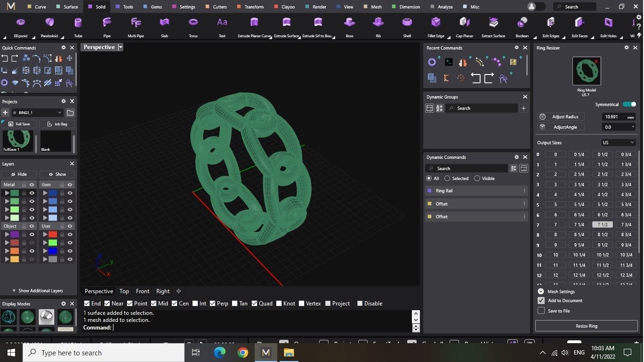
Task: Select ring size 8 1/2
Action: [x=603, y=235]
